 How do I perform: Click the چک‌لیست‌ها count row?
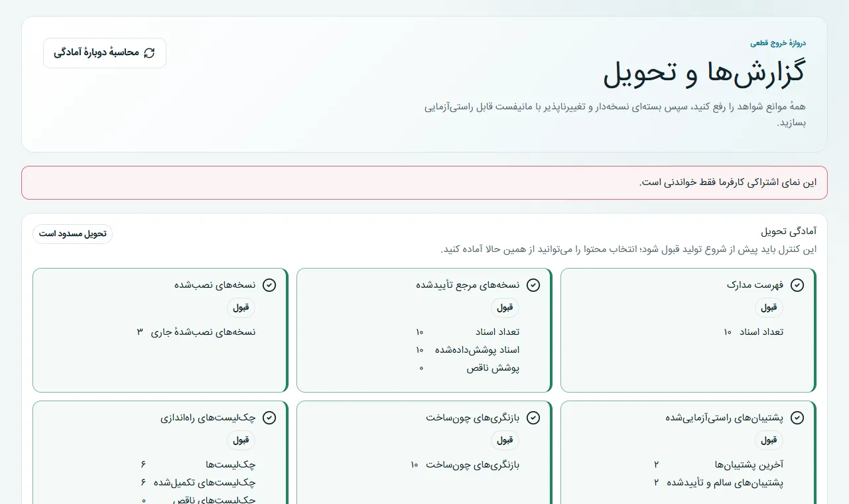198,464
